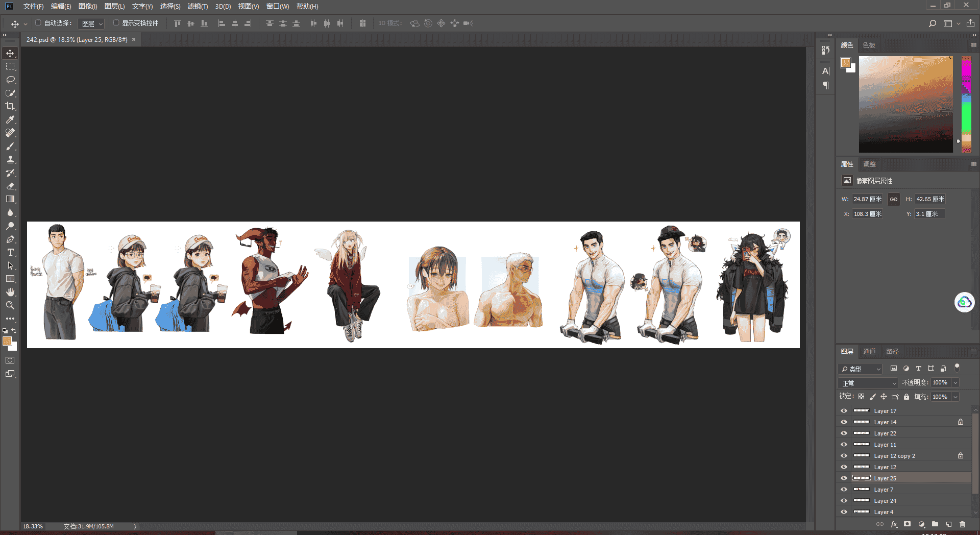Hide Layer 17 with its eye icon
Image resolution: width=980 pixels, height=535 pixels.
[x=844, y=411]
